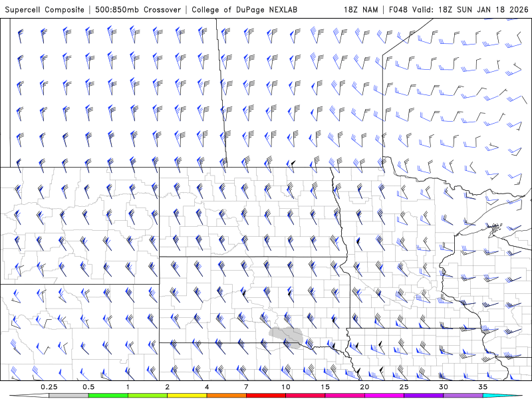Image resolution: width=532 pixels, height=399 pixels.
Task: Select the purple 25–30 color bar segment
Action: coord(424,396)
